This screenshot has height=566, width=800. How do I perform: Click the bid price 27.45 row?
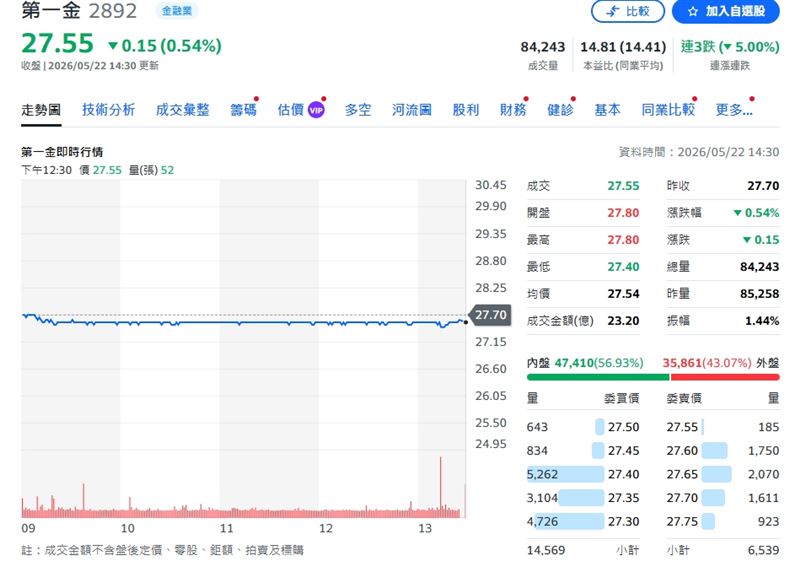tap(583, 451)
